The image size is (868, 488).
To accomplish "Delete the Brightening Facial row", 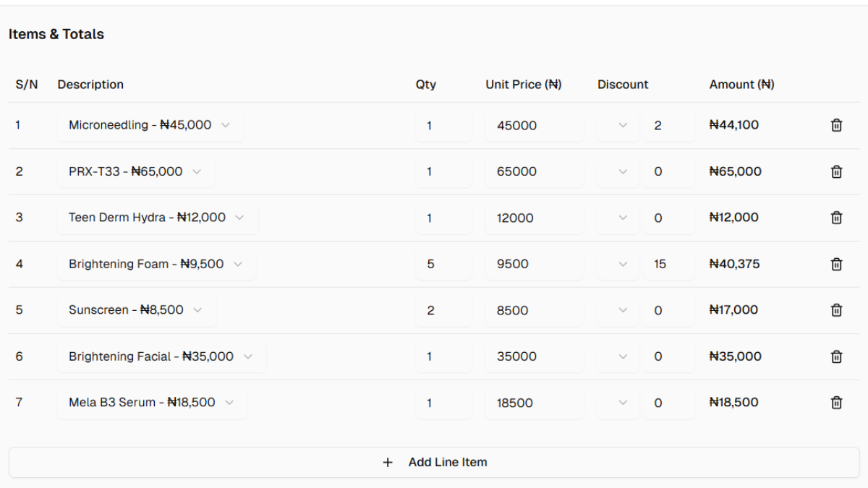I will point(836,356).
